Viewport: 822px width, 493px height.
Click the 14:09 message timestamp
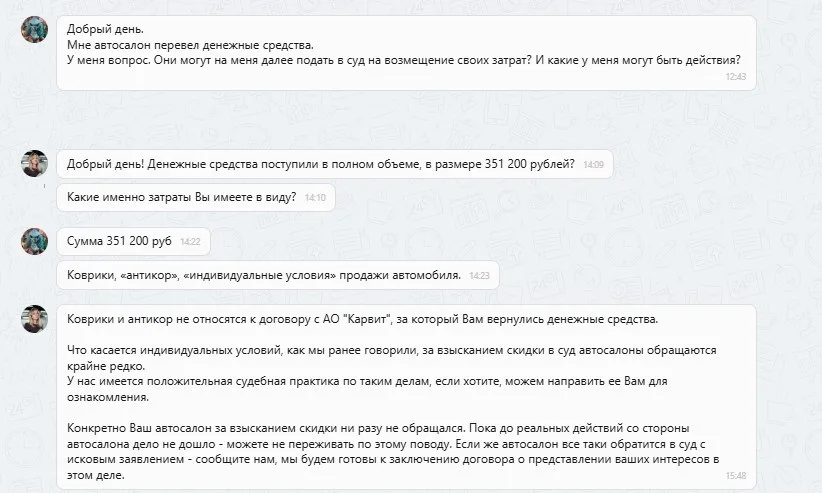tap(593, 165)
